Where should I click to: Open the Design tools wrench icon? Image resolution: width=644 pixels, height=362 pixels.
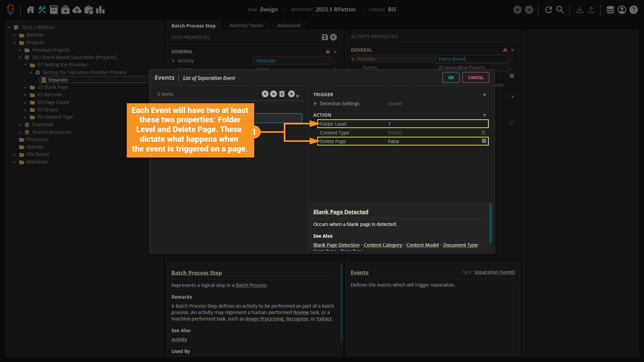click(x=42, y=10)
